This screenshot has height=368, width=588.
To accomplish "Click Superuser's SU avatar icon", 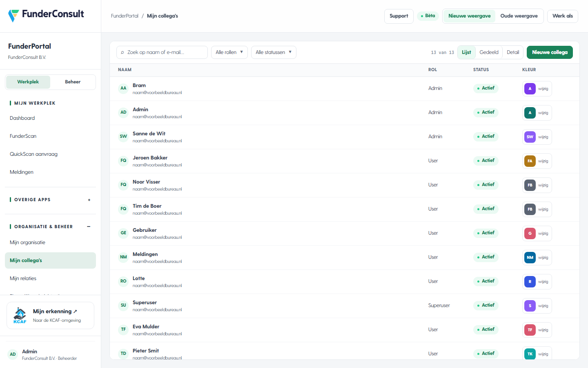I will point(123,305).
